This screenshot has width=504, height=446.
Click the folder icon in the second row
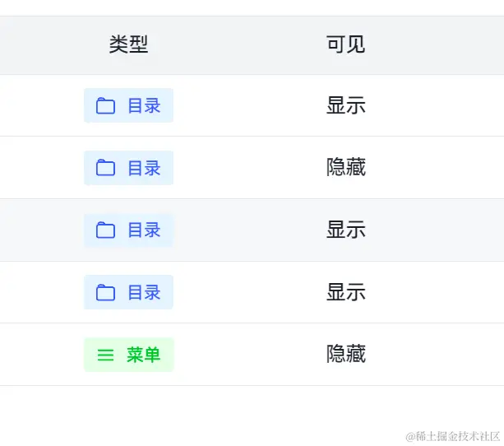[x=105, y=168]
